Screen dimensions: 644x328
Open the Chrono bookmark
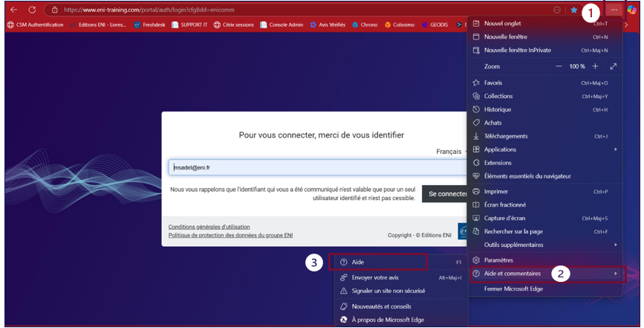click(x=365, y=25)
